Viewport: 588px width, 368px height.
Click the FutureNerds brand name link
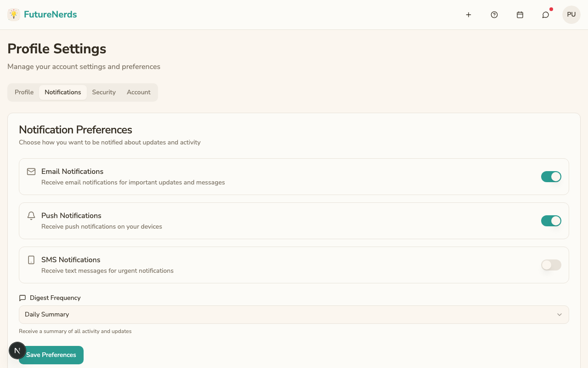[x=51, y=15]
